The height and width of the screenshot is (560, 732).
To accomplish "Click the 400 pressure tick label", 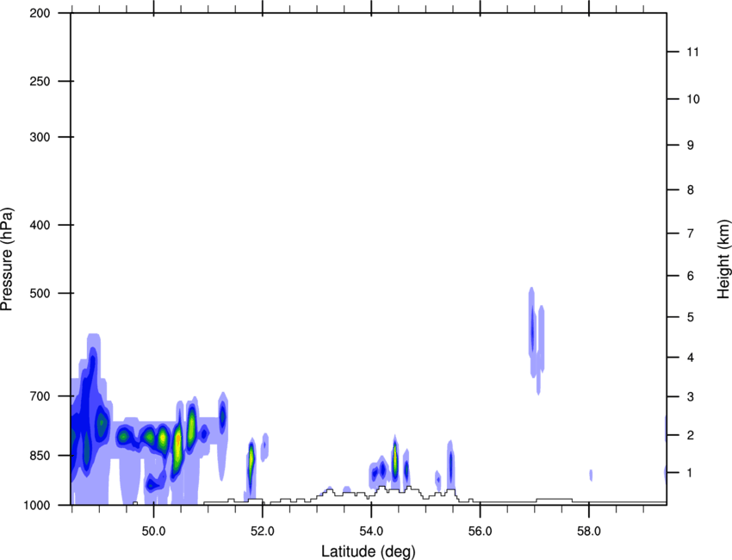I will pos(40,225).
